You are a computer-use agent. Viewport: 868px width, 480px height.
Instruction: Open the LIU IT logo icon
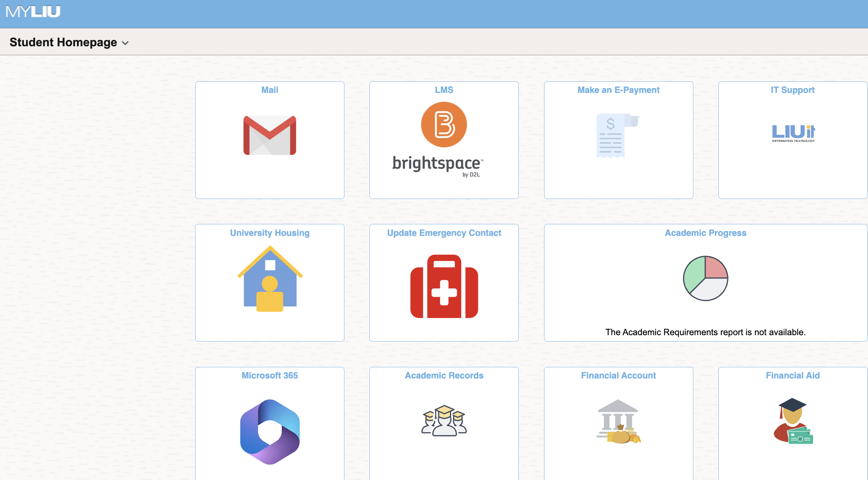(x=793, y=133)
